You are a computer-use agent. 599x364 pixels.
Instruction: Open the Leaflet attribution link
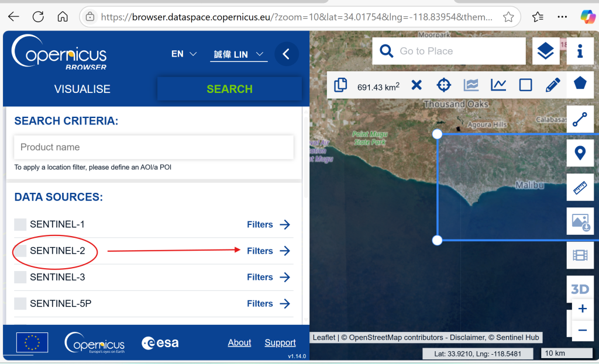[324, 337]
